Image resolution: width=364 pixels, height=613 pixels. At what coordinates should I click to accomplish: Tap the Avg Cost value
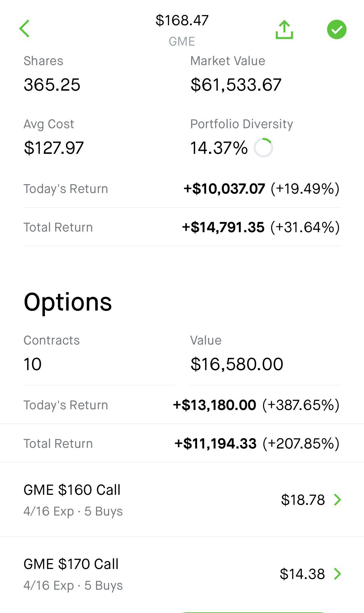tap(54, 148)
